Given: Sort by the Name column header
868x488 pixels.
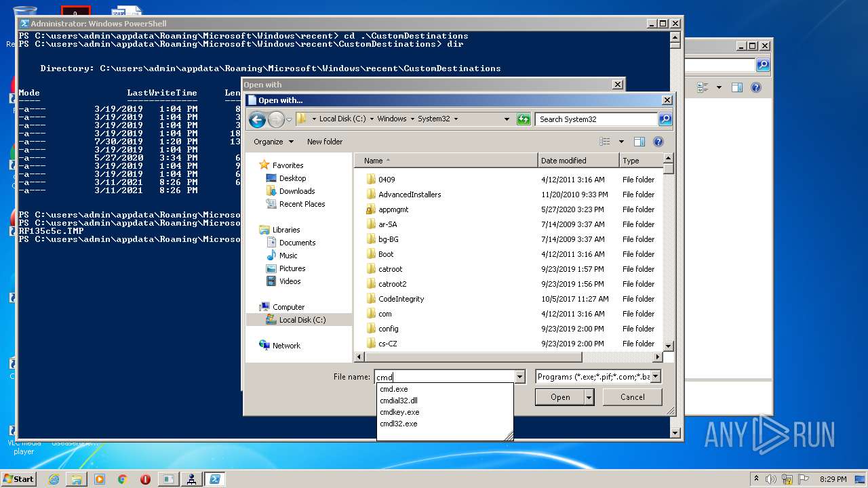Looking at the screenshot, I should click(x=446, y=161).
